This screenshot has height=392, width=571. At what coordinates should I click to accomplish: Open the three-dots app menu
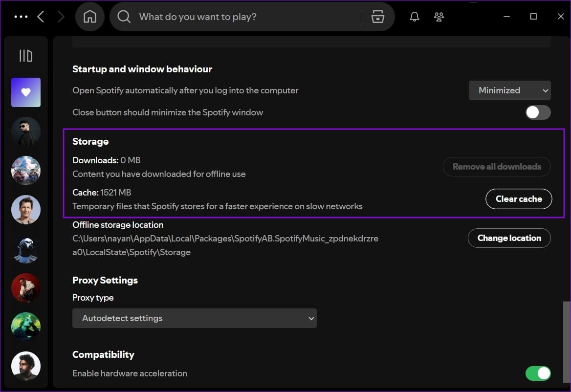[21, 17]
